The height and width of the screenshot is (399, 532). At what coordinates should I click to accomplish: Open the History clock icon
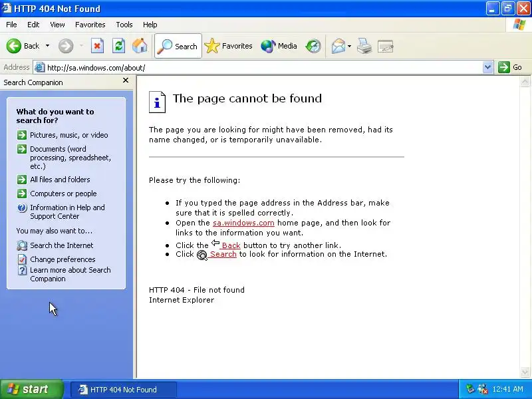pos(313,46)
